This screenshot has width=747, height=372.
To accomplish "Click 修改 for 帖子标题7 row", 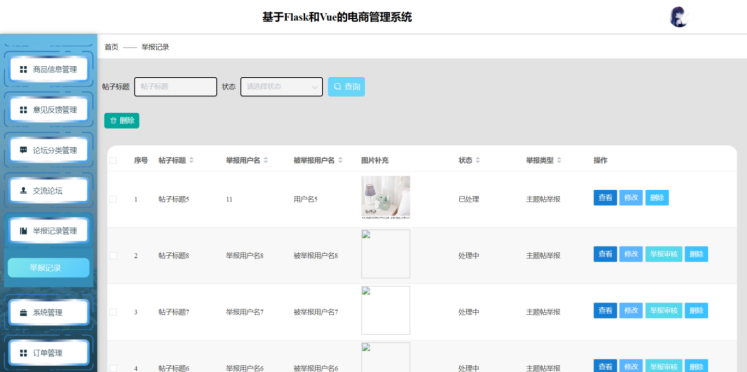I will 631,311.
